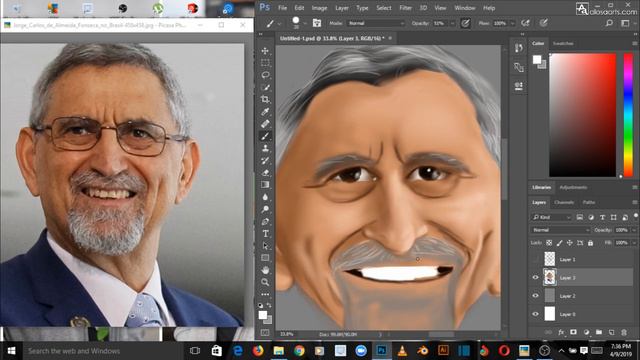Toggle lock position icon
640x360 pixels.
point(569,243)
